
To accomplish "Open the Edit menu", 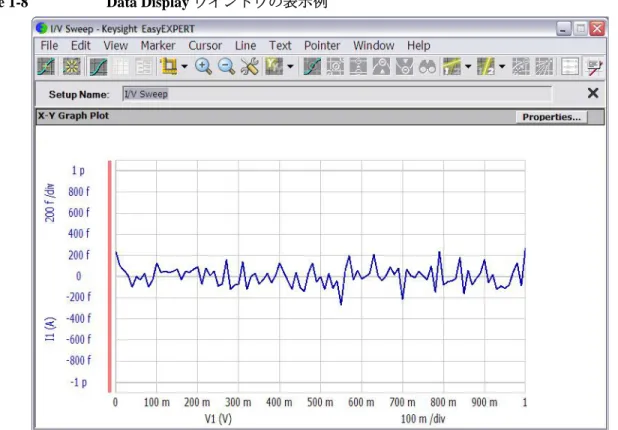I will [x=81, y=46].
